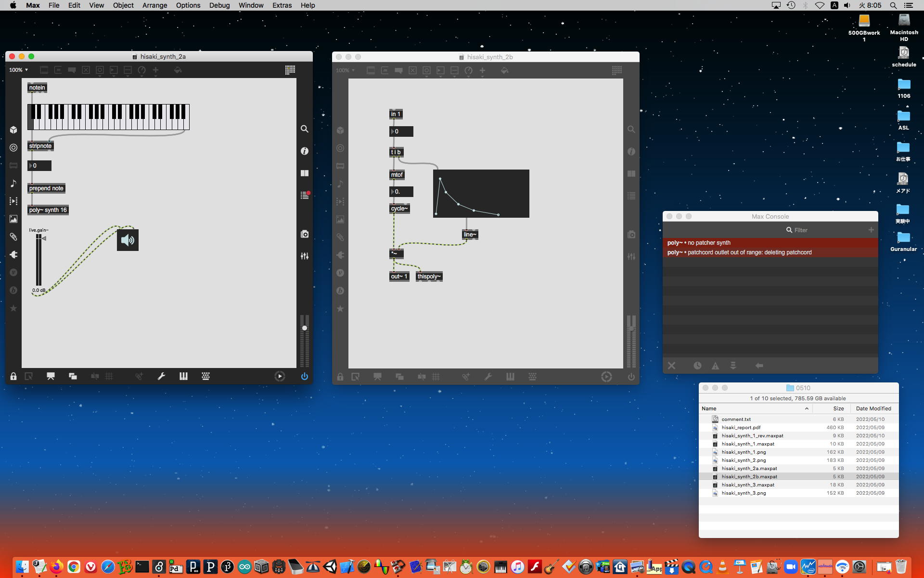This screenshot has width=924, height=578.
Task: Click the plus button in Max Console filter bar
Action: 871,230
